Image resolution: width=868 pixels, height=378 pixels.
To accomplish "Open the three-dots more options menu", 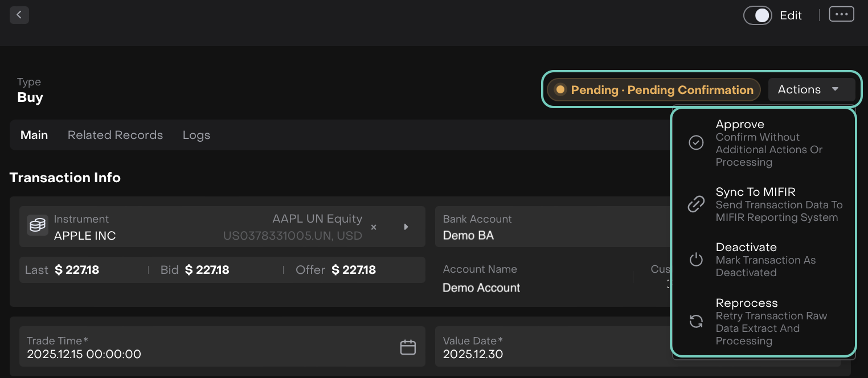I will (x=841, y=15).
